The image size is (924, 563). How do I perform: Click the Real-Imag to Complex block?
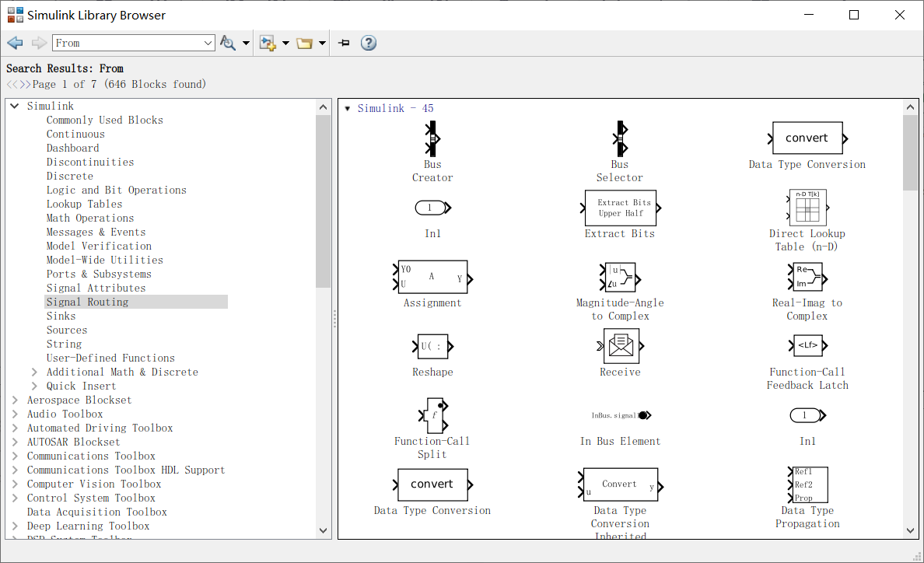coord(807,277)
